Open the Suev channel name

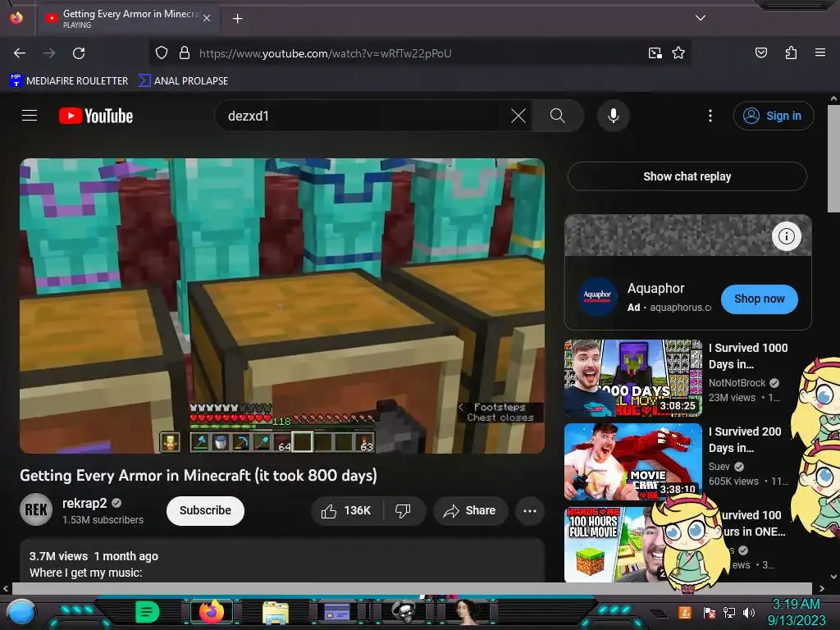coord(719,466)
